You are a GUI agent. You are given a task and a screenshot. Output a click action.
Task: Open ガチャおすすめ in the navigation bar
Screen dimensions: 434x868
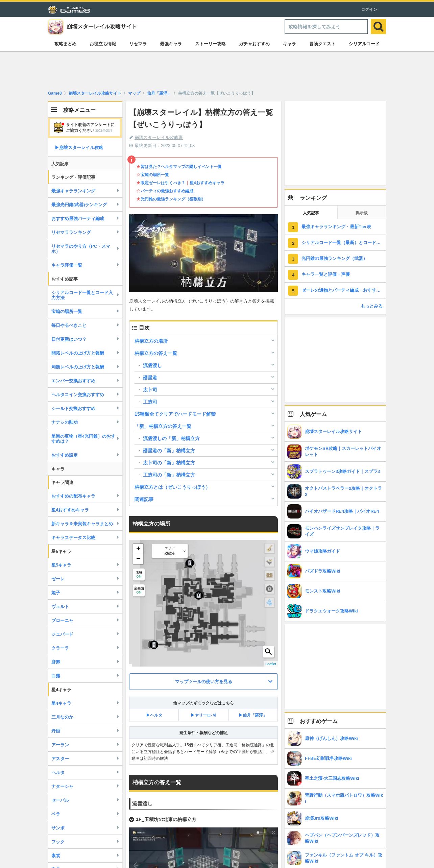[x=254, y=44]
